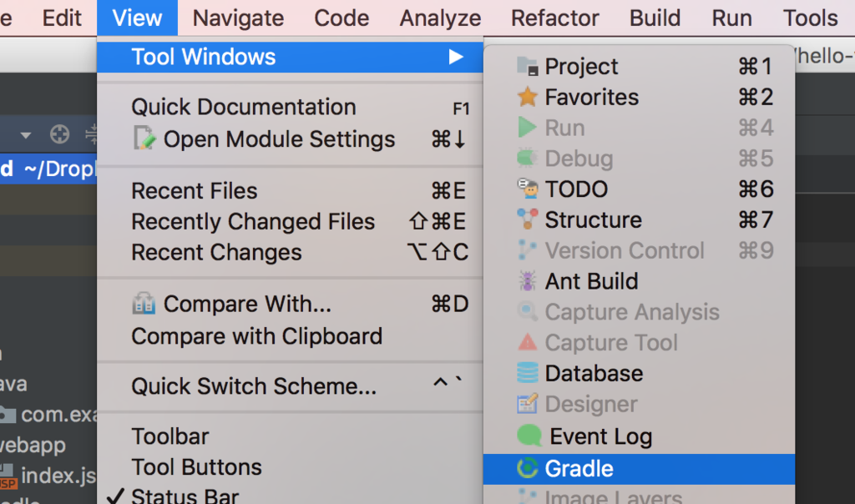Click the Favorites star icon
855x504 pixels.
click(528, 98)
